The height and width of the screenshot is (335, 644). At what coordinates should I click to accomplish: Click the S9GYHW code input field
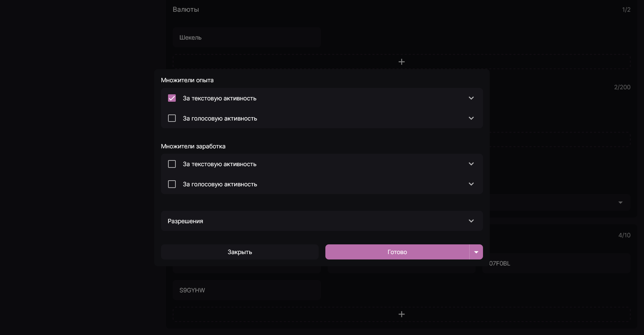pyautogui.click(x=247, y=290)
